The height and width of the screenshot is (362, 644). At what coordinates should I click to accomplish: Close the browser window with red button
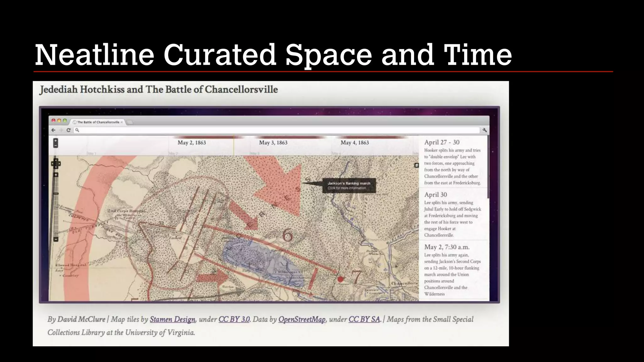(53, 120)
